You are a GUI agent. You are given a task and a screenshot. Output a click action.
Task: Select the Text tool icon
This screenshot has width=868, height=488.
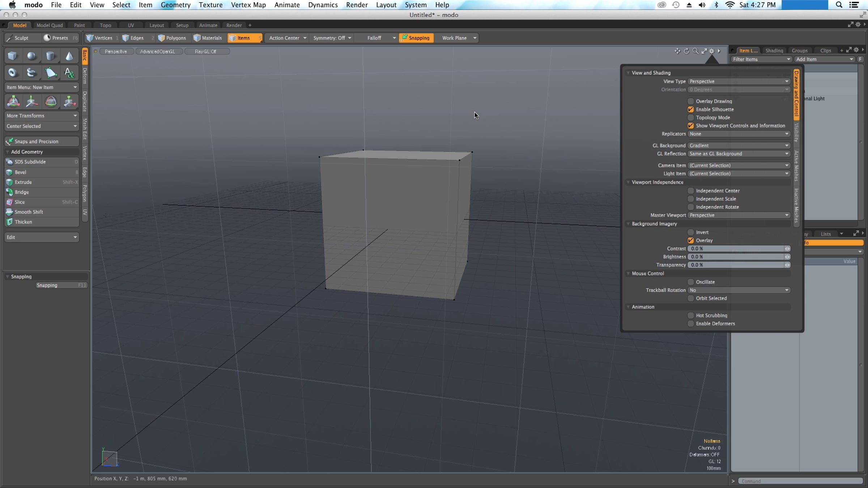(x=69, y=73)
